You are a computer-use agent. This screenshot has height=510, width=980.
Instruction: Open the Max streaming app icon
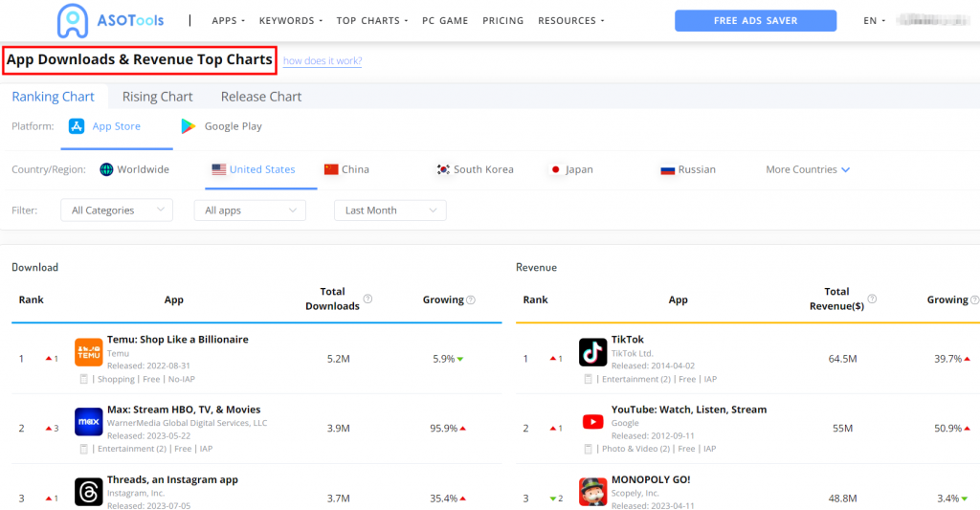88,422
